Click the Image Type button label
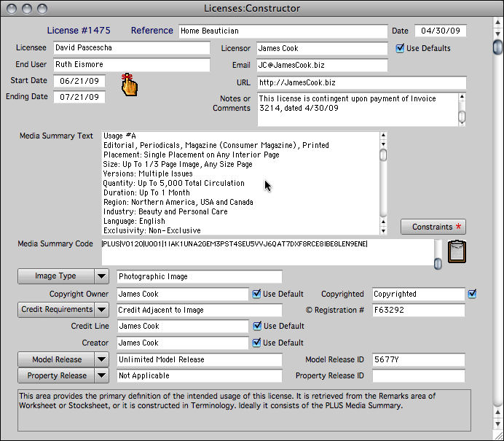The width and height of the screenshot is (504, 441). coord(56,277)
